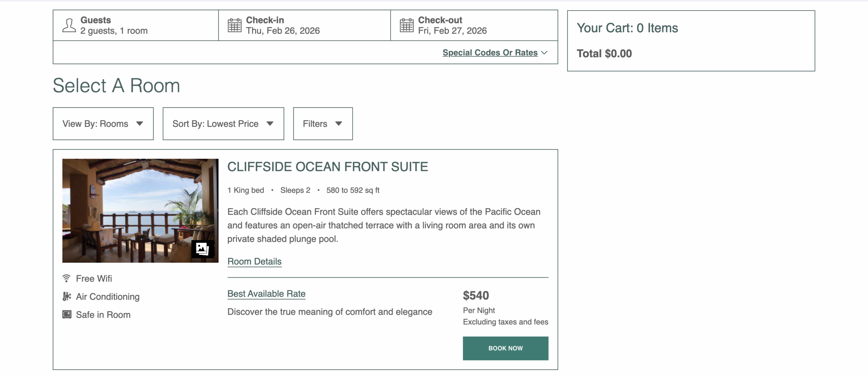Image resolution: width=868 pixels, height=376 pixels.
Task: Click the Check-in calendar icon
Action: 234,25
